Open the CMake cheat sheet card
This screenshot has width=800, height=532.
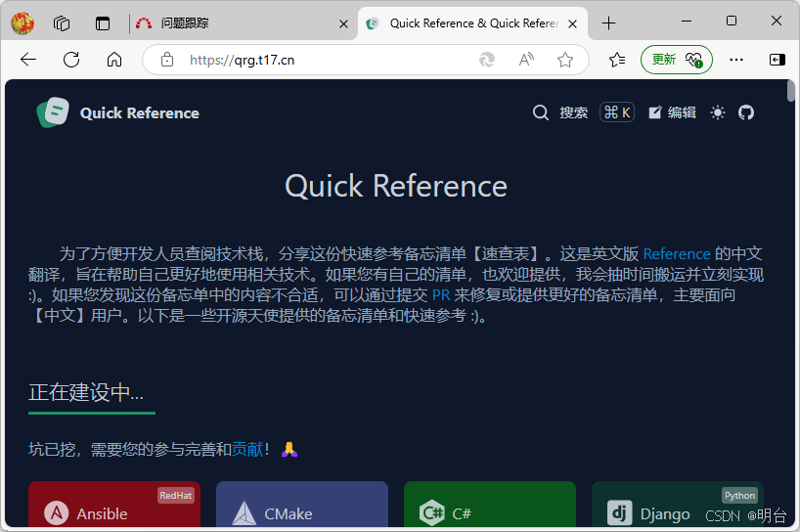(302, 504)
